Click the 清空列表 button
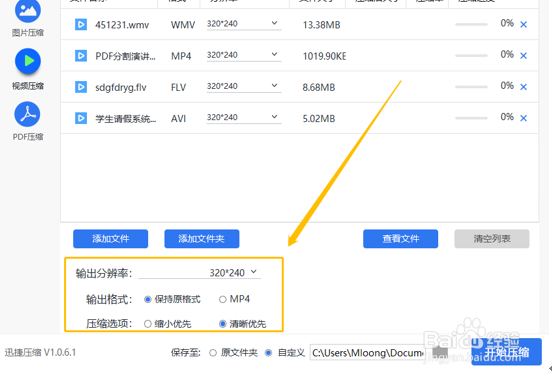The image size is (552, 377). pyautogui.click(x=492, y=239)
